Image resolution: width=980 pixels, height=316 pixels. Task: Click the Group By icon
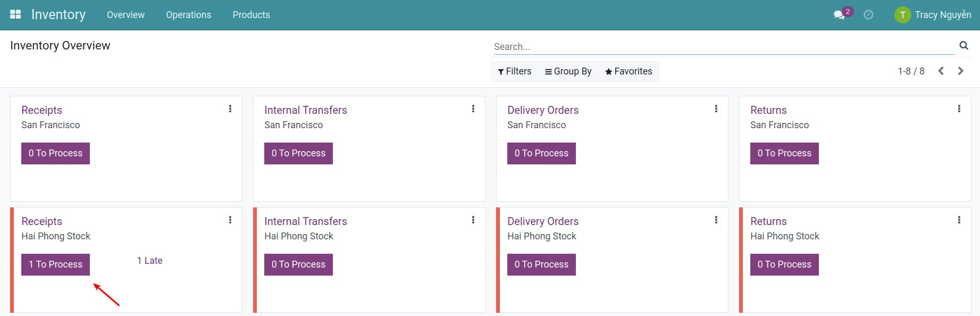tap(548, 71)
